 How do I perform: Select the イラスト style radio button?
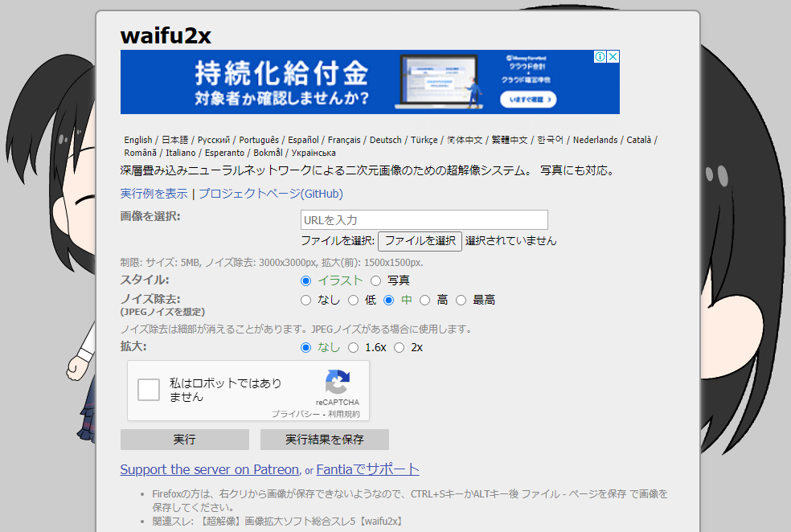click(x=305, y=280)
